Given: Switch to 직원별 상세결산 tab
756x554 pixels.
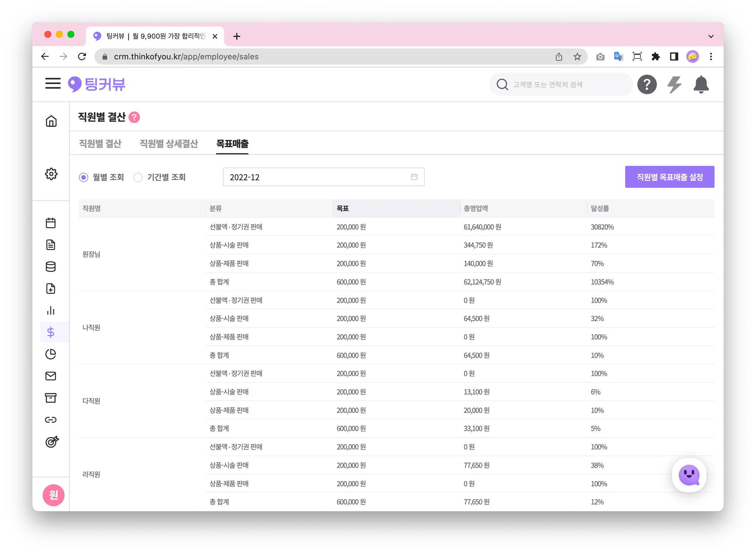Looking at the screenshot, I should [169, 143].
